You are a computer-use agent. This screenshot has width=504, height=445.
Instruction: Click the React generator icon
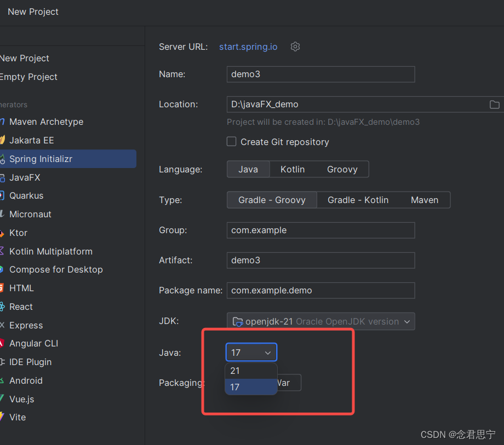2,307
